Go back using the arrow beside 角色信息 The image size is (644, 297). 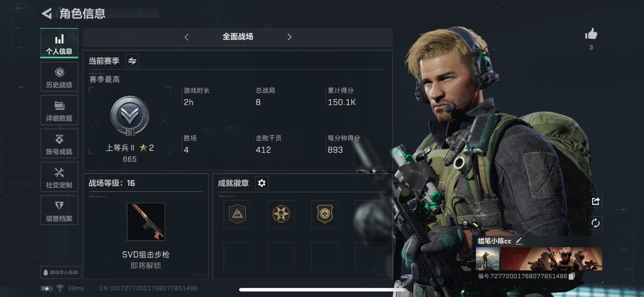[47, 14]
